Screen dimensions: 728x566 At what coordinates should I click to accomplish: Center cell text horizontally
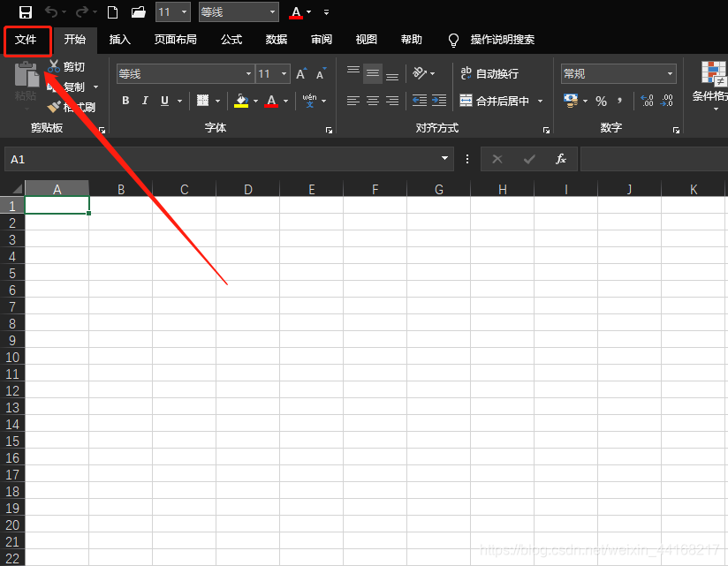373,100
